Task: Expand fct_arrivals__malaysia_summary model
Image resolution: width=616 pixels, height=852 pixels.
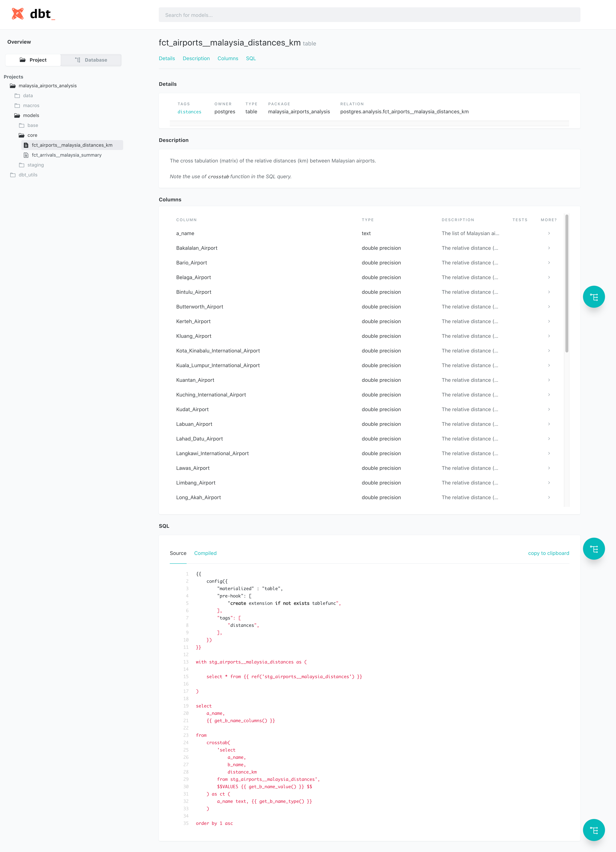Action: [66, 155]
